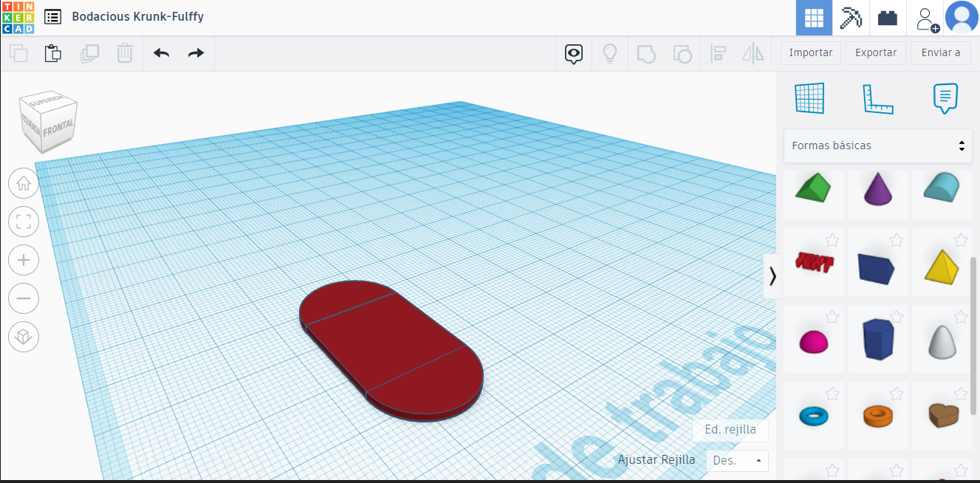Click the Align tool icon
Viewport: 980px width, 483px height.
[718, 53]
